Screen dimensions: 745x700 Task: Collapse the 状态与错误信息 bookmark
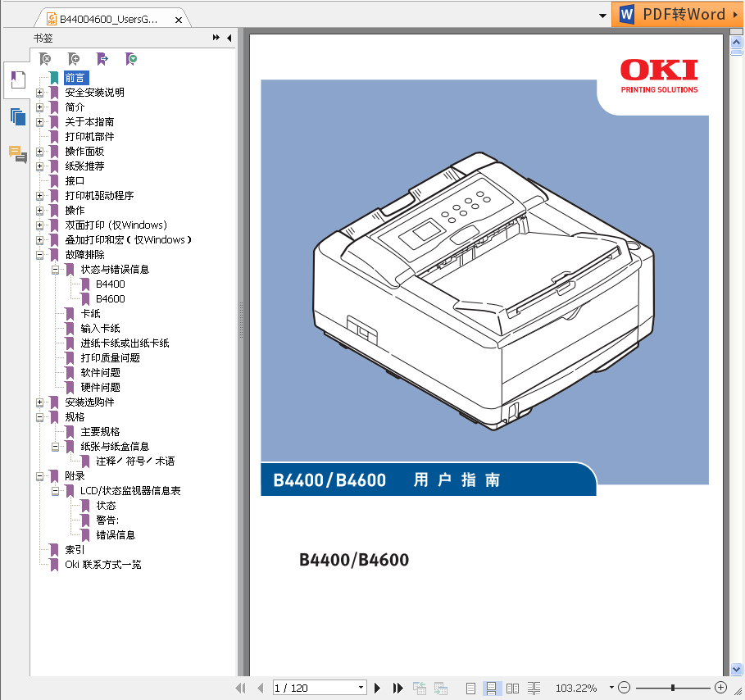(x=55, y=270)
